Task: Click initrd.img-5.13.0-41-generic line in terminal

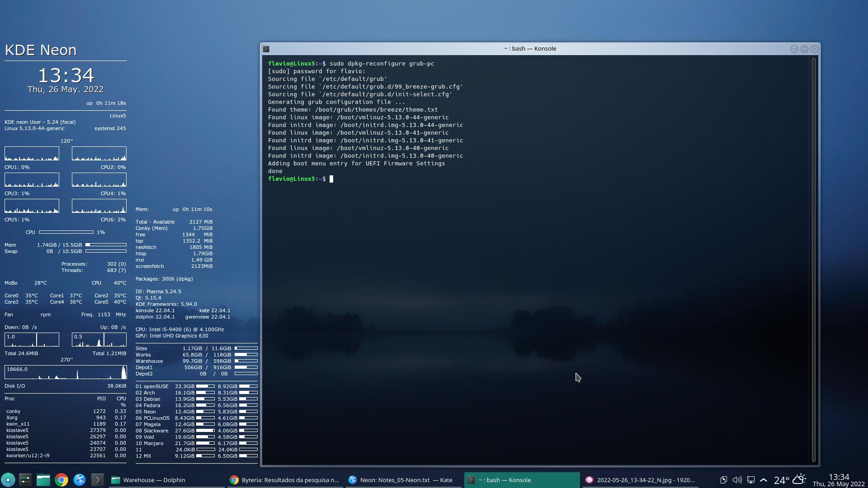Action: pos(365,141)
